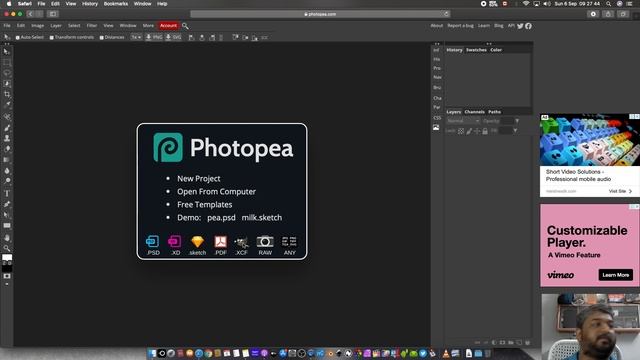This screenshot has height=360, width=640.
Task: Click Free Templates link
Action: [x=204, y=205]
